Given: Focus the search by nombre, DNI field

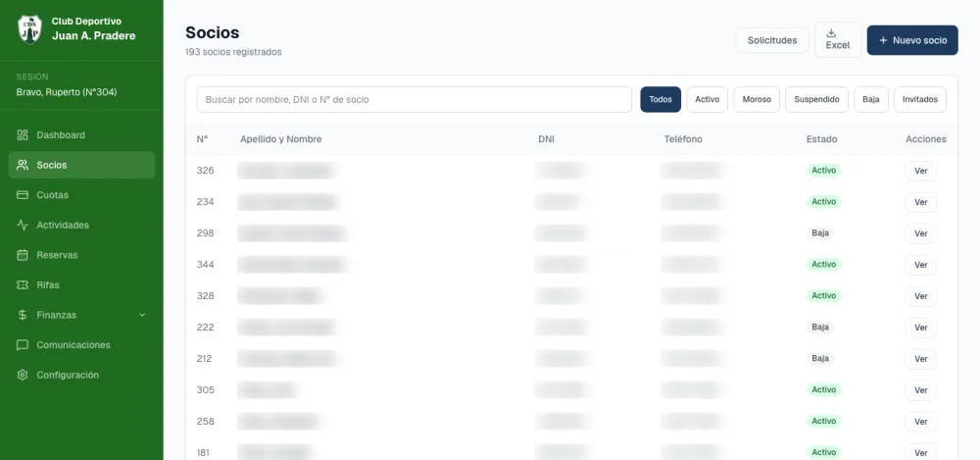Looking at the screenshot, I should pos(415,99).
